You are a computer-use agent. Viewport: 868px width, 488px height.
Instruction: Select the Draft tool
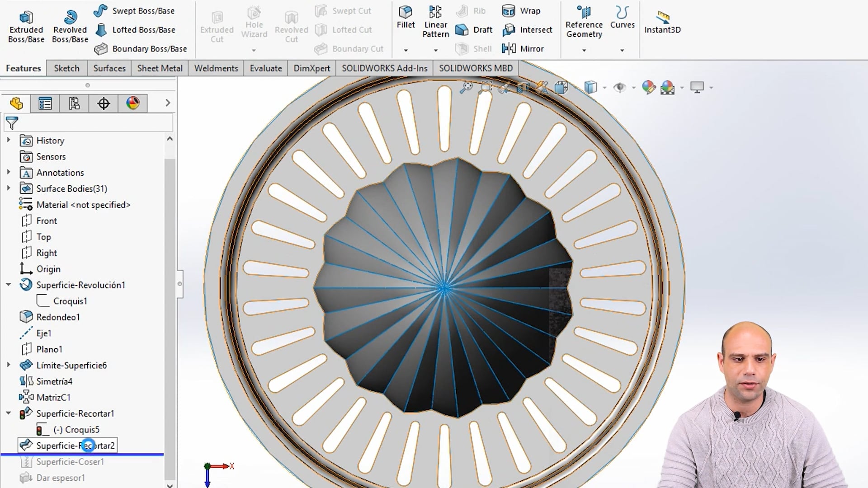click(x=473, y=30)
